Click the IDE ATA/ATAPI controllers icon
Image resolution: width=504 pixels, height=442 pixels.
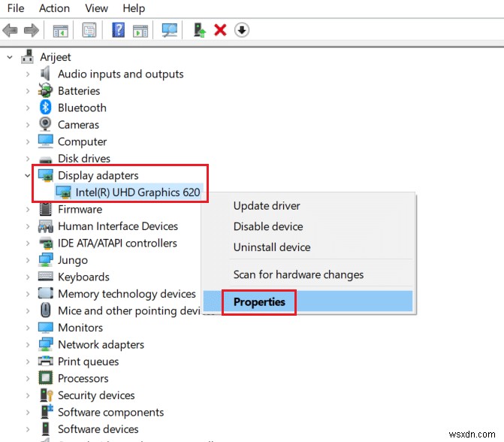click(46, 244)
